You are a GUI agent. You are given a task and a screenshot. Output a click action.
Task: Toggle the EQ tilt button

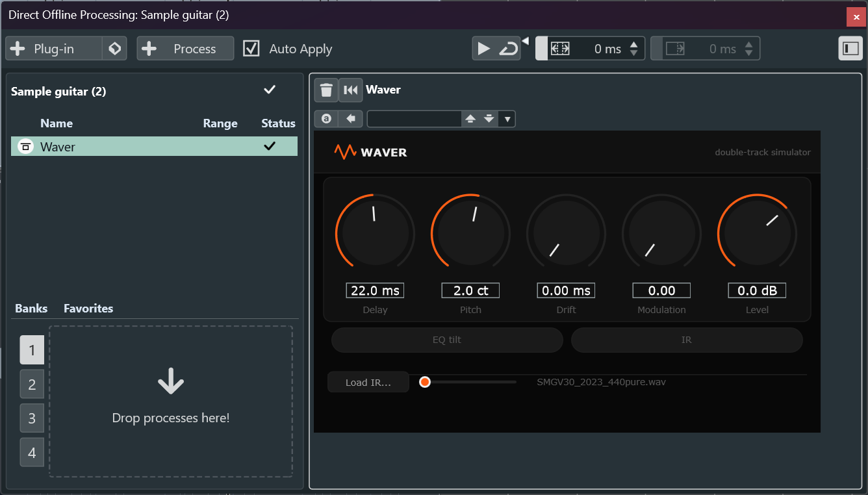[x=447, y=340]
